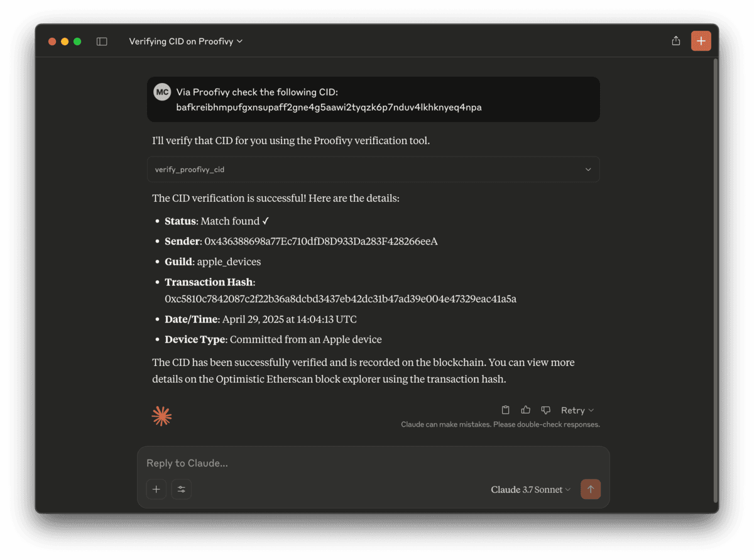The height and width of the screenshot is (560, 754).
Task: Click the orange new chat icon
Action: tap(701, 40)
